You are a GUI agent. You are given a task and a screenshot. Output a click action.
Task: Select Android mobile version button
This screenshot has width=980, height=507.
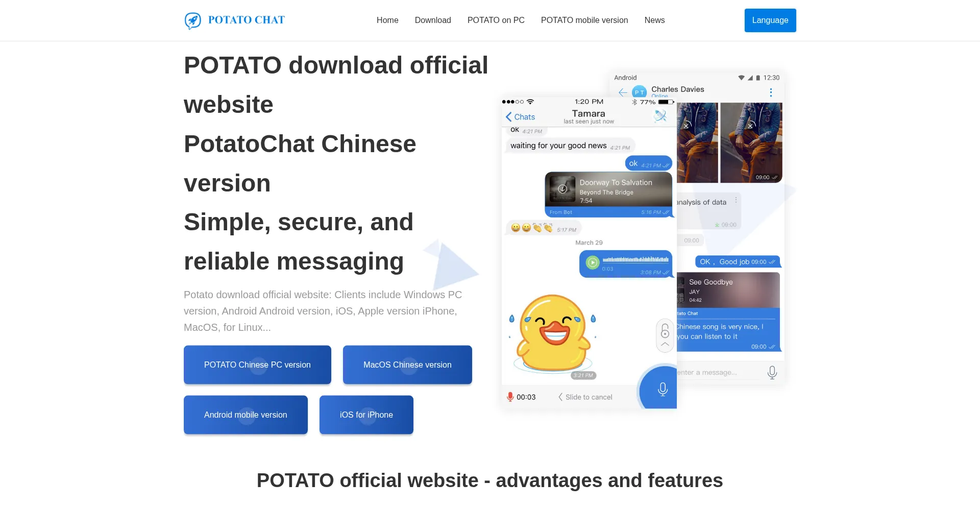pyautogui.click(x=246, y=415)
